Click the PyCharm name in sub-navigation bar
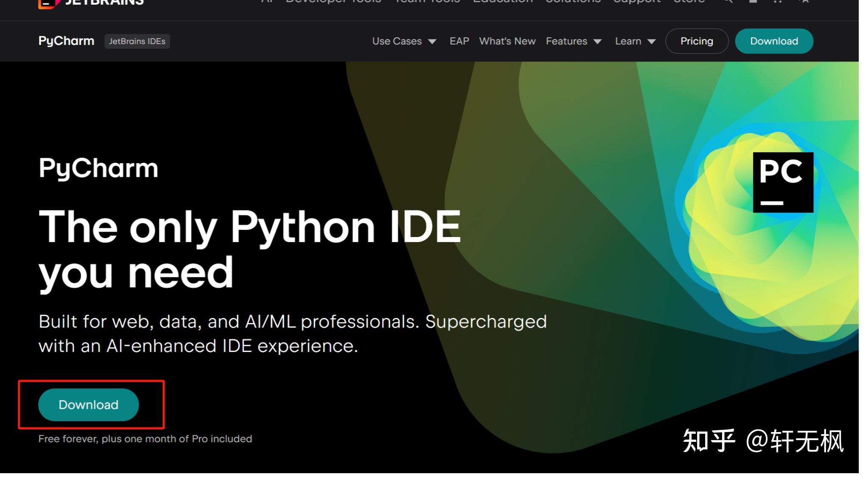868x477 pixels. (x=66, y=41)
